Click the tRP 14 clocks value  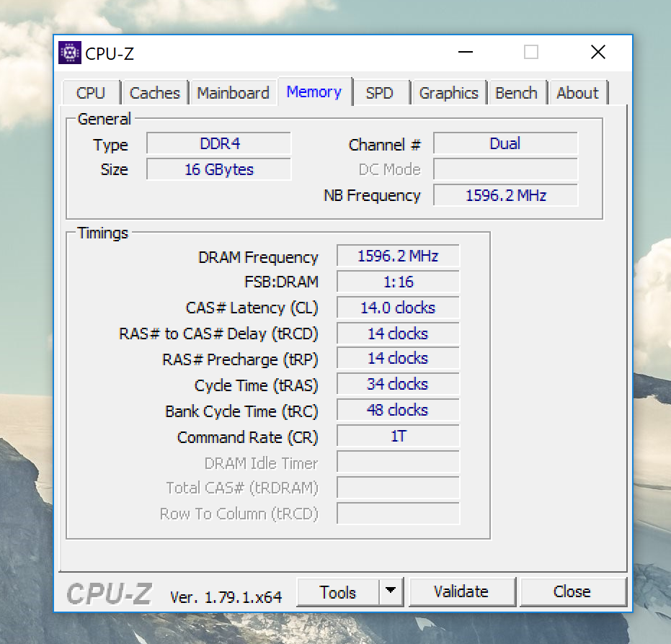click(x=398, y=358)
